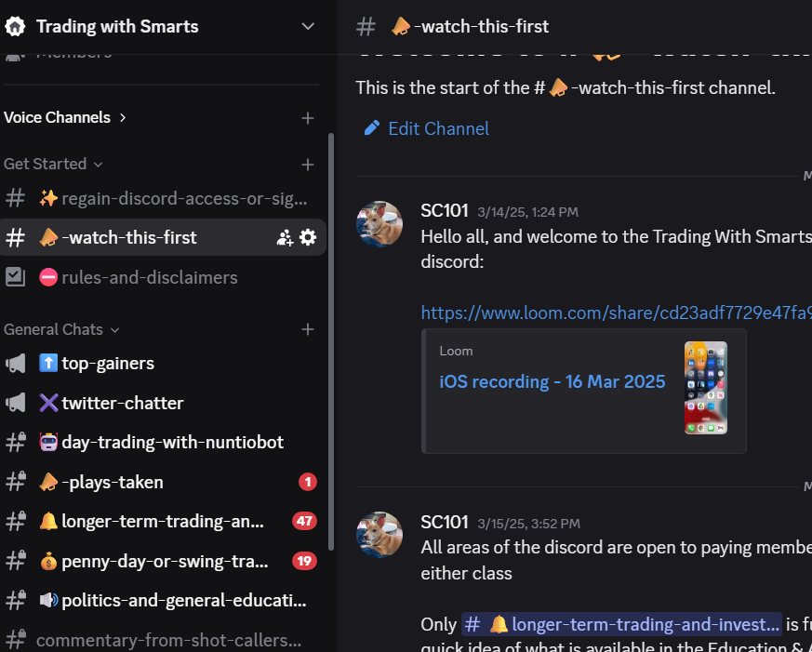Open the loom.com share link
This screenshot has width=812, height=652.
[x=616, y=313]
